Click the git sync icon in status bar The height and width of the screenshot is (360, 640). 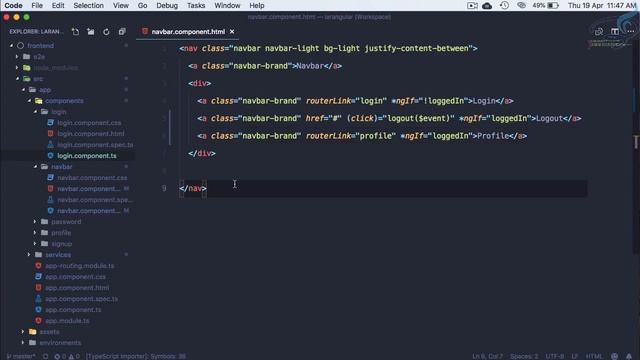pos(45,356)
